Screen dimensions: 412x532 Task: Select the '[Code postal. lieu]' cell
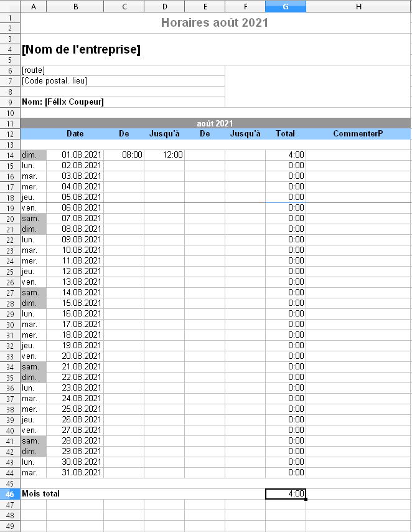(123, 81)
